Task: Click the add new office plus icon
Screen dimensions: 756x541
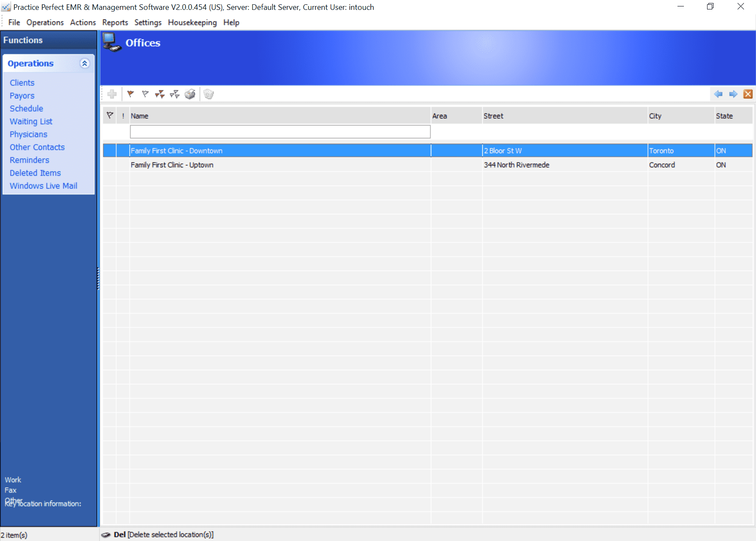Action: 112,94
